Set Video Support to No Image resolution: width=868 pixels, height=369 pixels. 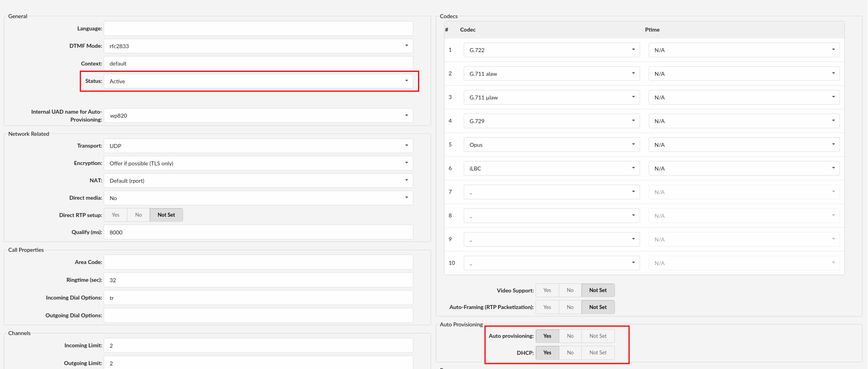[x=570, y=290]
